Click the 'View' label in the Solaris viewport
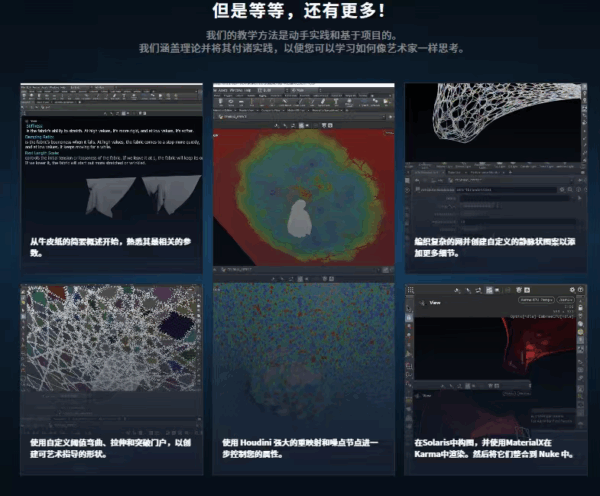The height and width of the screenshot is (496, 600). tap(435, 303)
